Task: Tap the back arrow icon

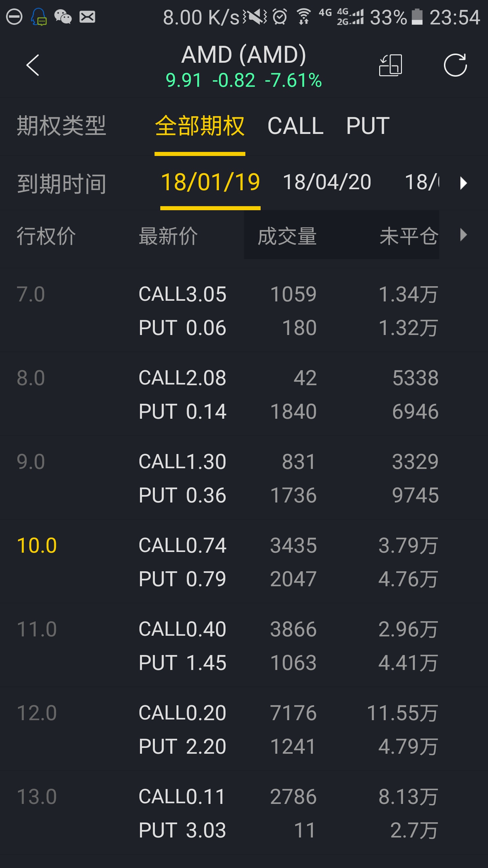Action: pyautogui.click(x=33, y=65)
